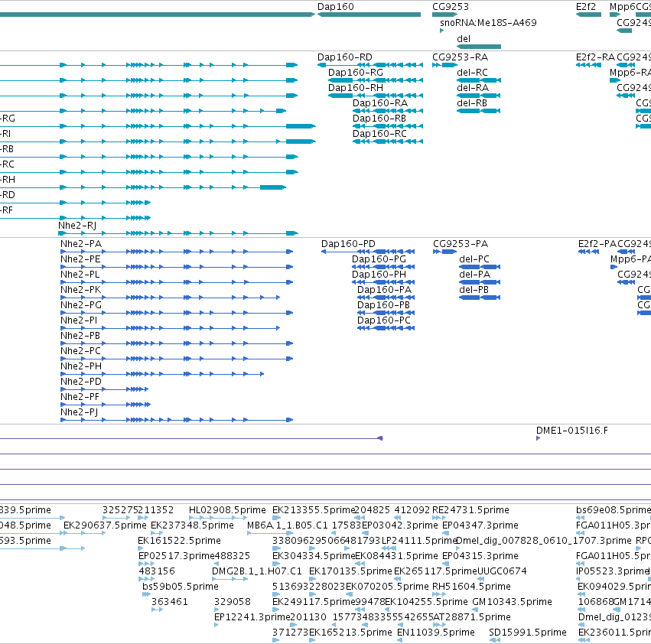Select protein Dap160-PG
The height and width of the screenshot is (644, 651).
click(379, 259)
